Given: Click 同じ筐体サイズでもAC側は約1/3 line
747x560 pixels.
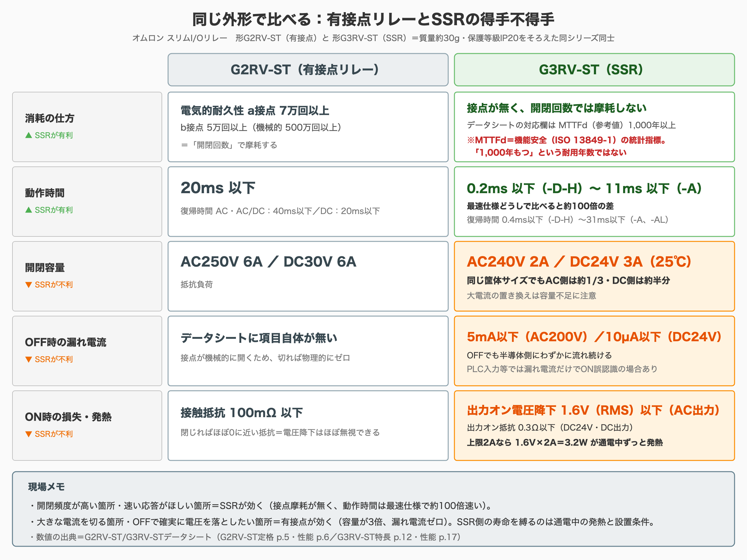Looking at the screenshot, I should 568,281.
